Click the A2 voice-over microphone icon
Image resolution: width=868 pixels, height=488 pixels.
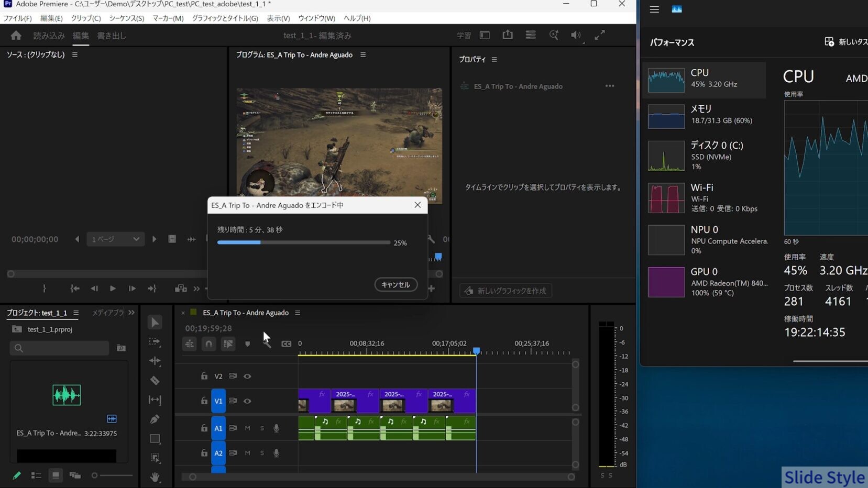276,453
